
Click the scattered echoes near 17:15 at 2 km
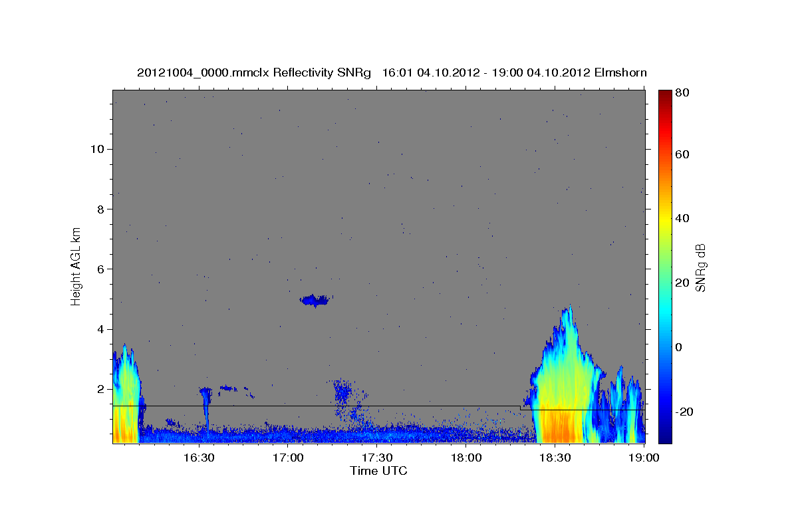pos(344,392)
